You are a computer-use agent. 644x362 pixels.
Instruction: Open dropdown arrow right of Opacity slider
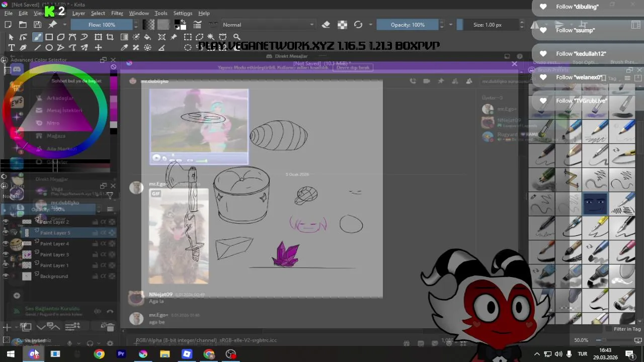tap(451, 25)
